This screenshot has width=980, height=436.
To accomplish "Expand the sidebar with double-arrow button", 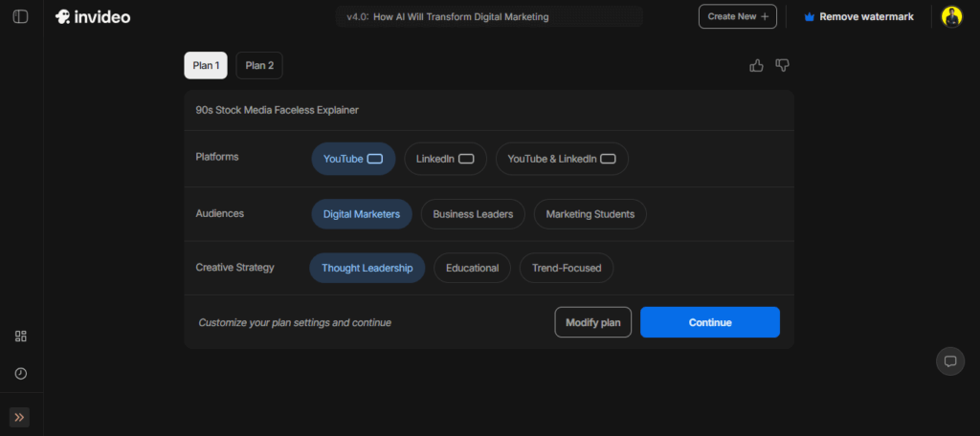I will click(20, 417).
